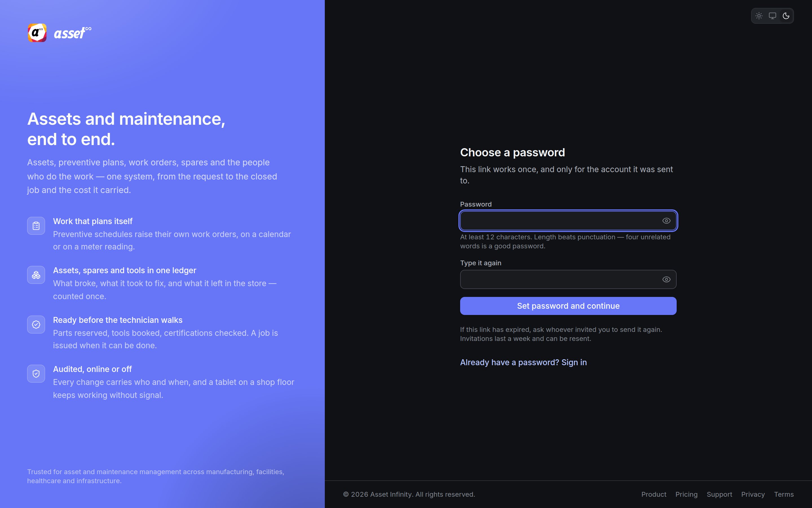Select dark theme moon icon
812x508 pixels.
pos(786,16)
